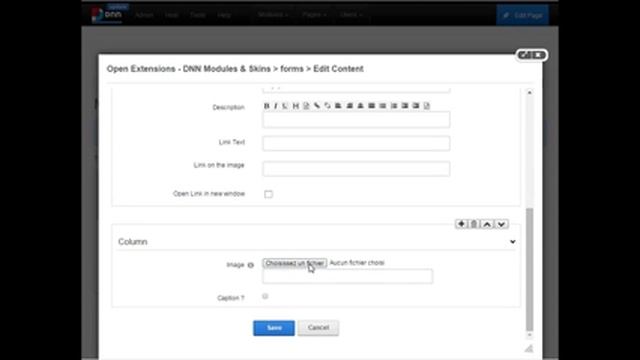Add a new Column item with plus icon

click(x=461, y=224)
